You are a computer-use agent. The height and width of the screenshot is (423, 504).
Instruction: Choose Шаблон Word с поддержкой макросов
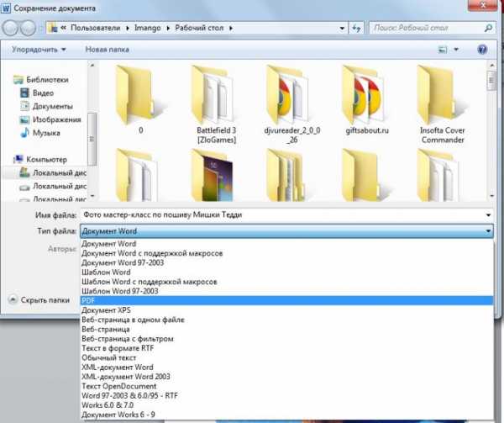[x=286, y=282]
